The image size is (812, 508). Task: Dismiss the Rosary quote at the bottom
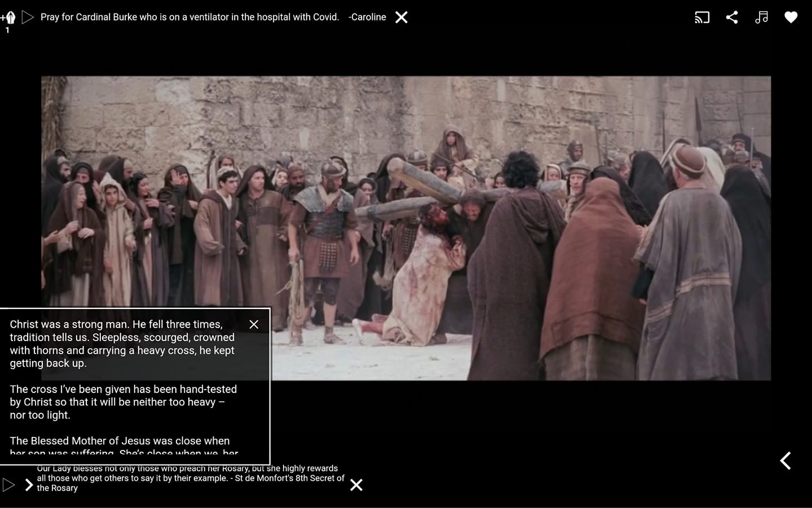pos(356,484)
